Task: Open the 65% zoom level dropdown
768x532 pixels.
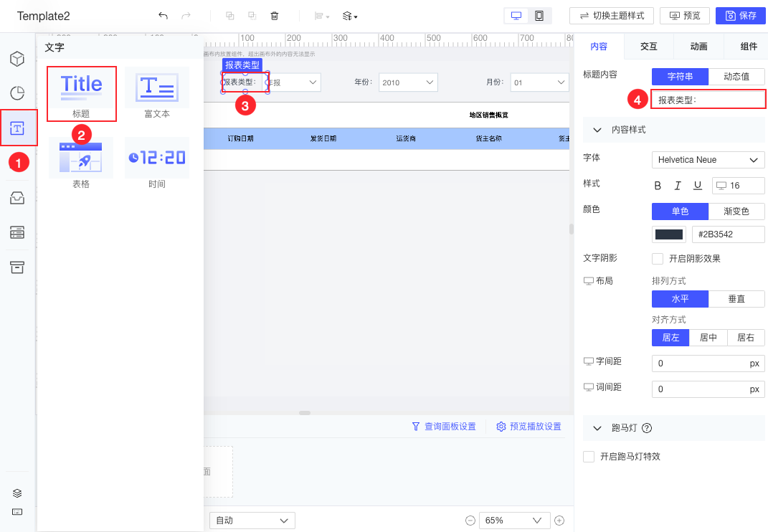Action: click(515, 521)
